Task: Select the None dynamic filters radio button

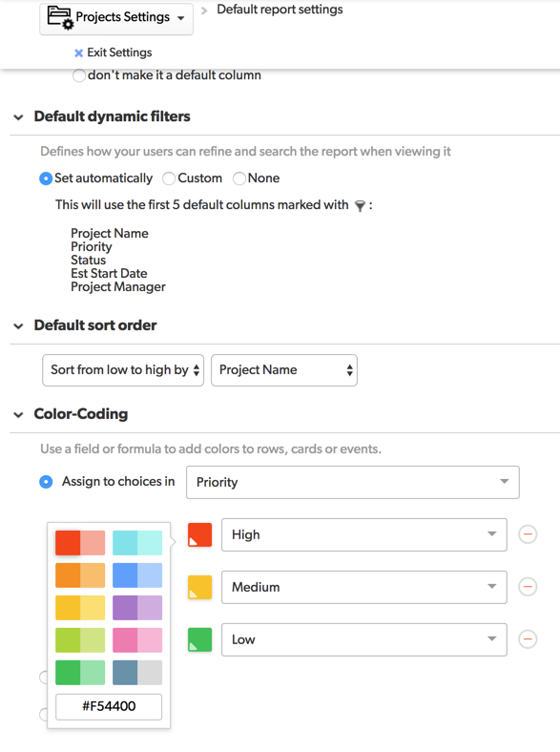Action: point(239,178)
